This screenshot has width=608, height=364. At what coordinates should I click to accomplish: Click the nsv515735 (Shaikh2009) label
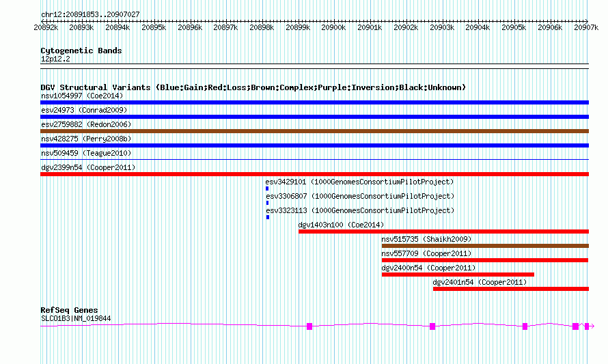point(426,239)
